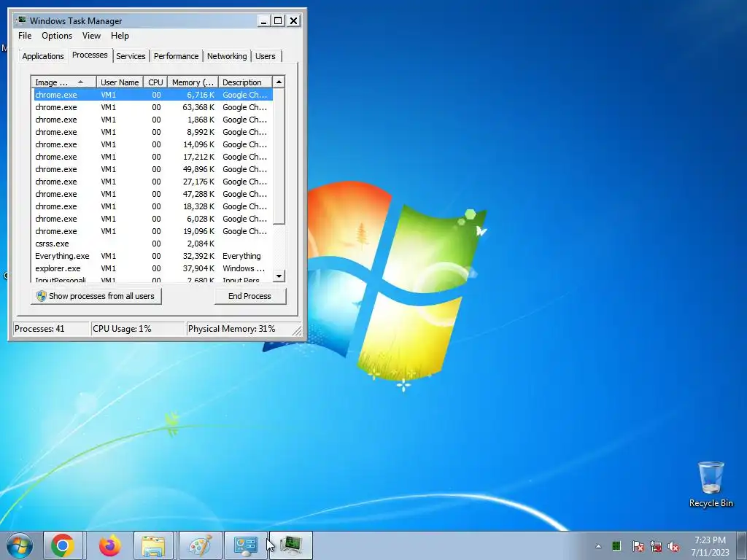Select chrome.exe using 49,896 K memory

coord(152,169)
